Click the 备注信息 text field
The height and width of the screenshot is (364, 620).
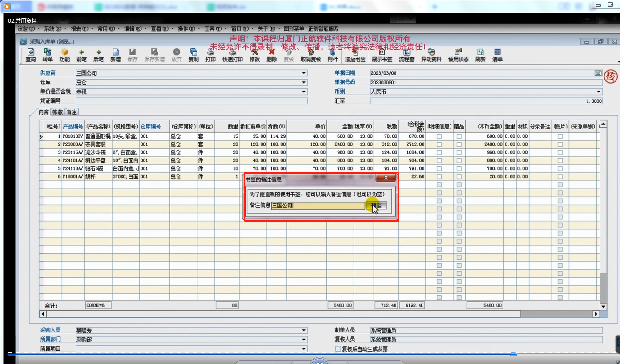click(318, 205)
